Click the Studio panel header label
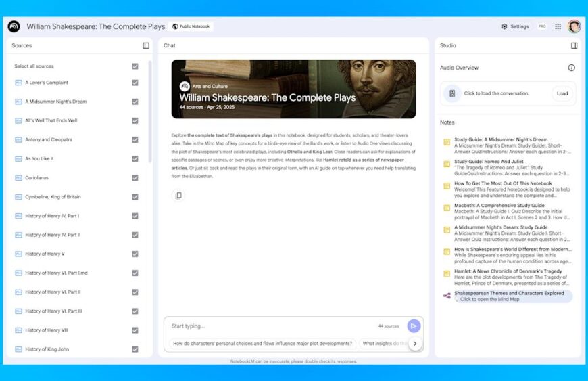The width and height of the screenshot is (588, 381). point(447,45)
